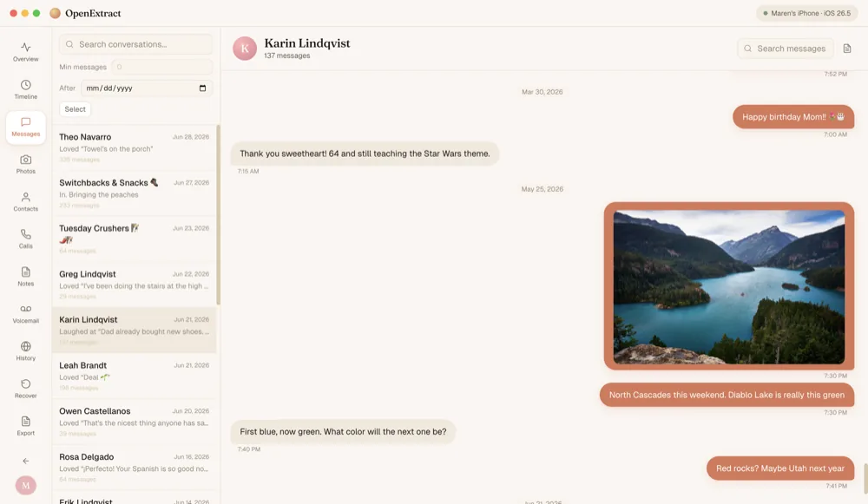This screenshot has height=504, width=868.
Task: Click the message thread scrollbar thumb
Action: point(865,478)
